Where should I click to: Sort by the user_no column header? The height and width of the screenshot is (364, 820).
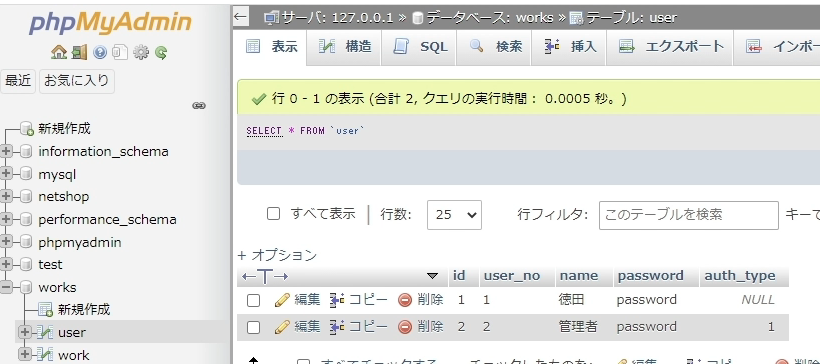tap(512, 276)
